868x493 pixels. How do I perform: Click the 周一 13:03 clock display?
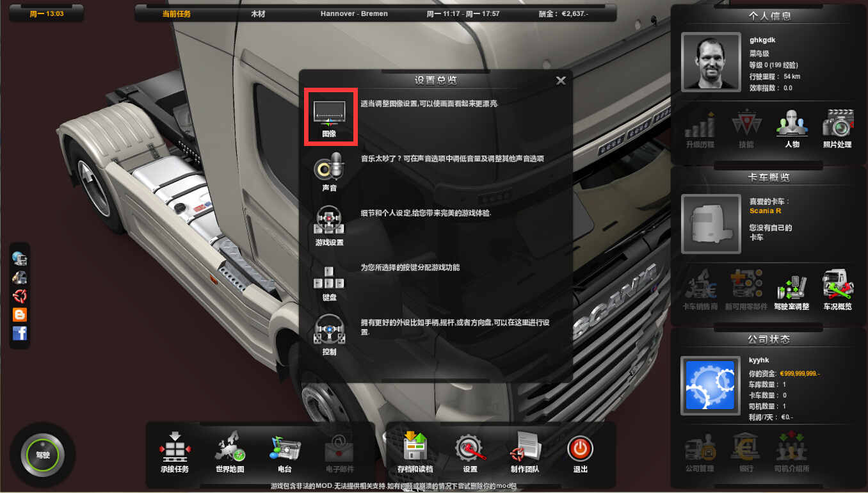pyautogui.click(x=47, y=13)
